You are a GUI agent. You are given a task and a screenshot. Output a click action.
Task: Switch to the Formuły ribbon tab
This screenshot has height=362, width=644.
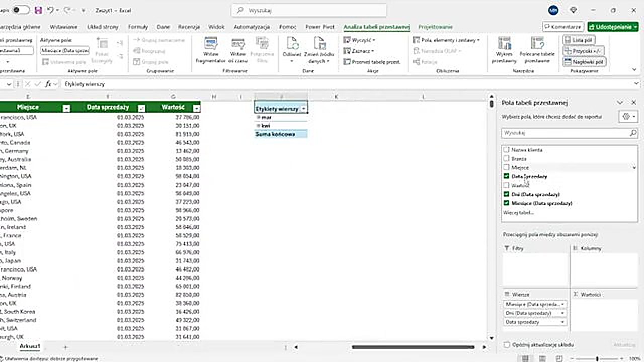pyautogui.click(x=138, y=27)
